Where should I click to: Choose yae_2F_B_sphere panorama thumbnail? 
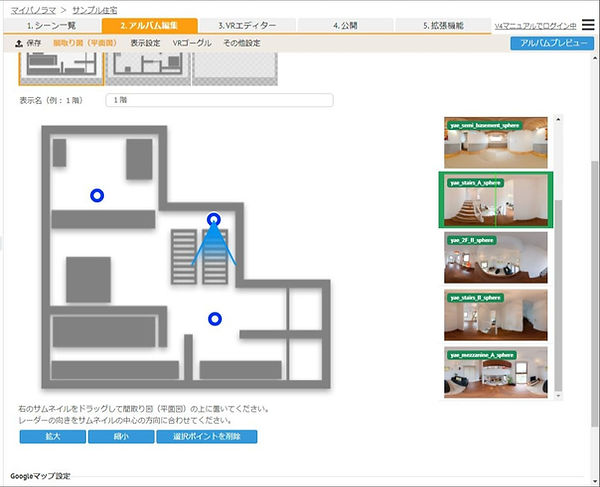(x=495, y=258)
